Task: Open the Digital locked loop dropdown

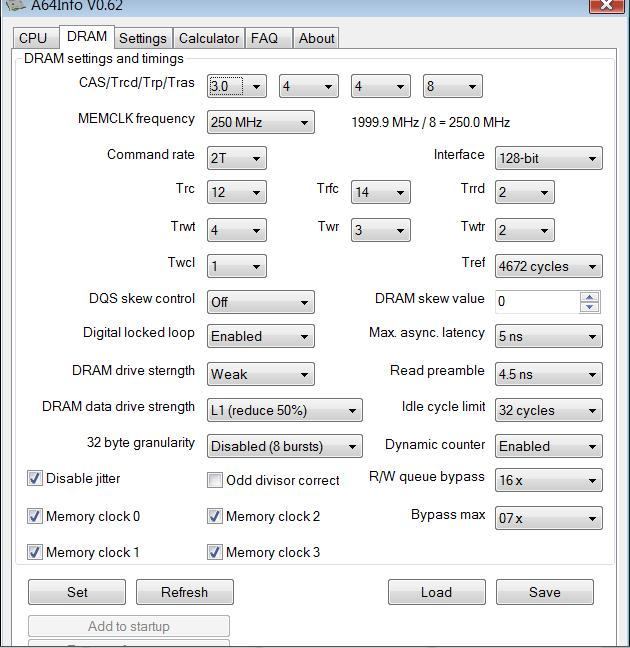Action: [x=261, y=336]
